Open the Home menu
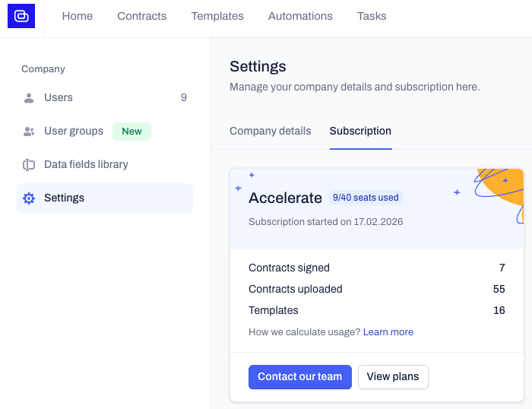Screen dimensions: 532x409 pyautogui.click(x=77, y=16)
